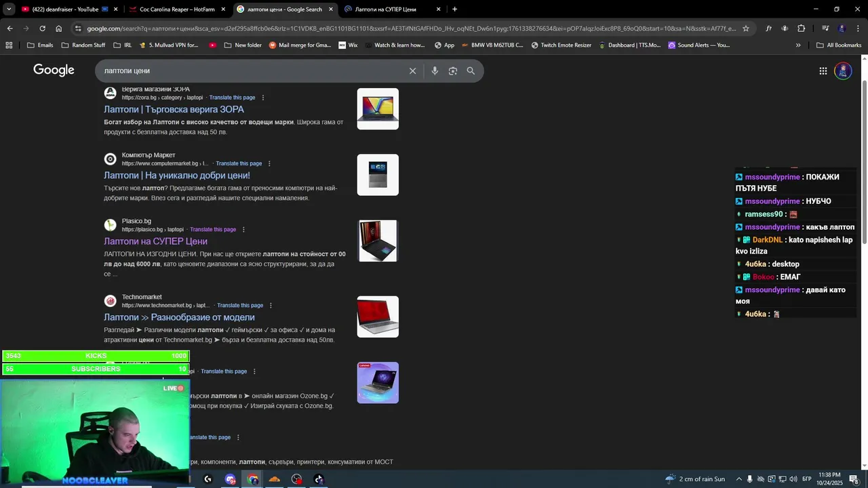Viewport: 868px width, 488px height.
Task: Go back to the previous page
Action: 9,28
